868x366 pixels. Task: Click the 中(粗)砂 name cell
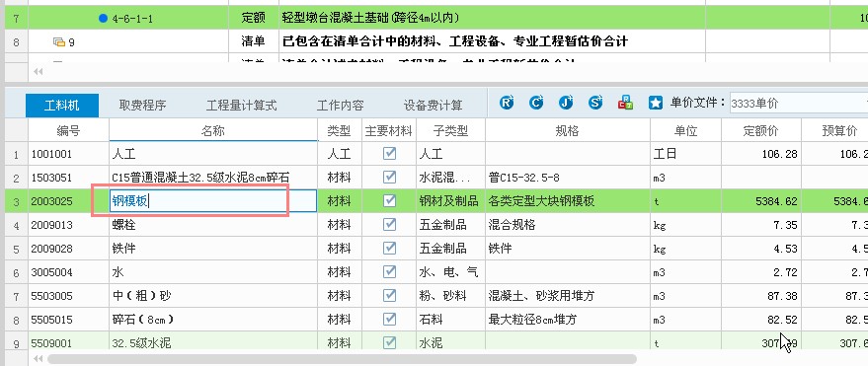pyautogui.click(x=213, y=296)
